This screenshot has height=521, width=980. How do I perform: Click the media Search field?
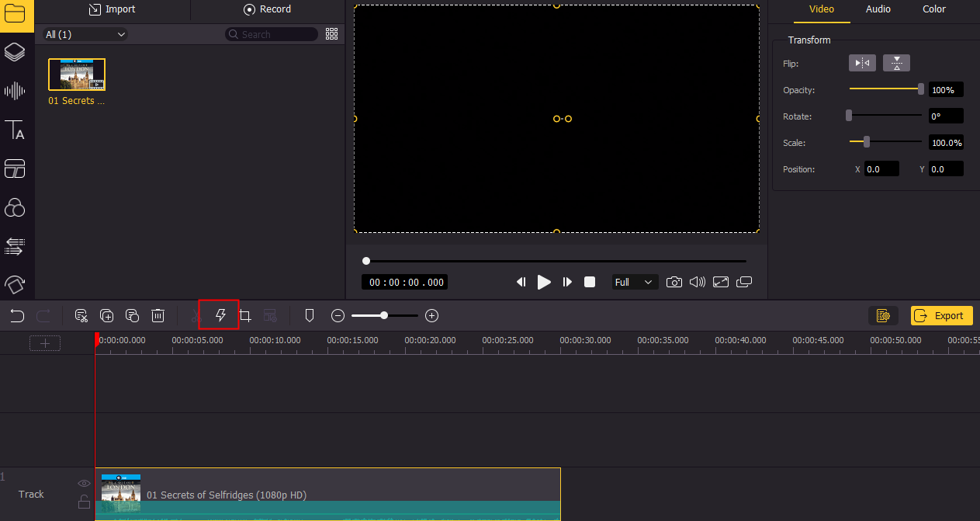pyautogui.click(x=272, y=34)
